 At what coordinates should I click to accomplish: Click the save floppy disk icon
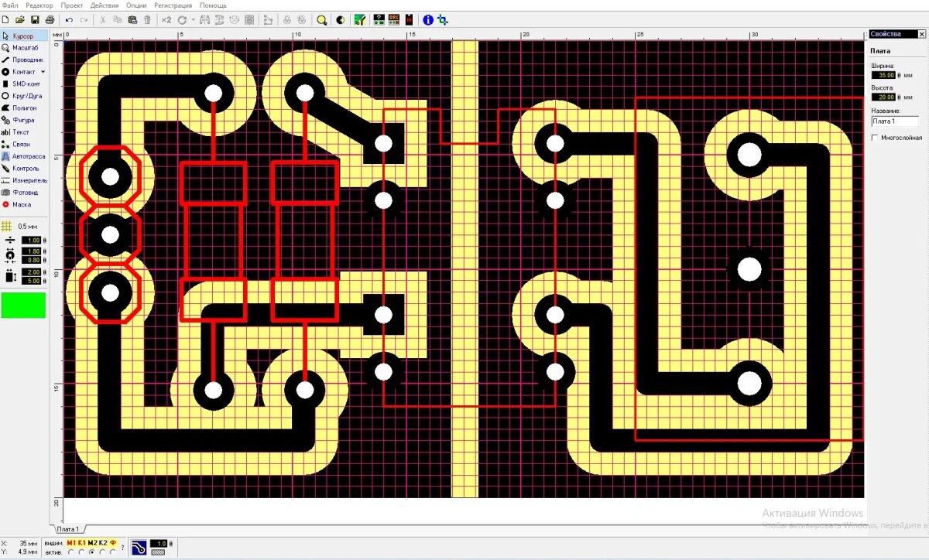point(34,19)
